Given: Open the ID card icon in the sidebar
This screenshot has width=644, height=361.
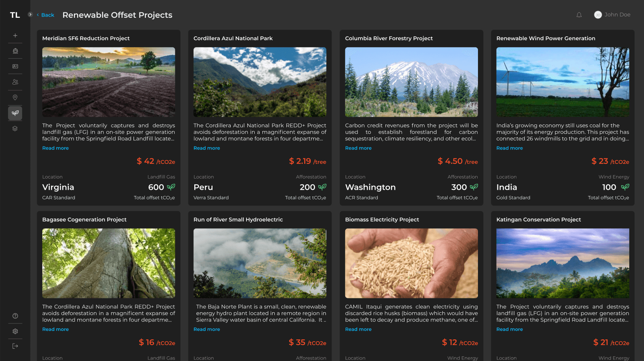Looking at the screenshot, I should point(15,66).
